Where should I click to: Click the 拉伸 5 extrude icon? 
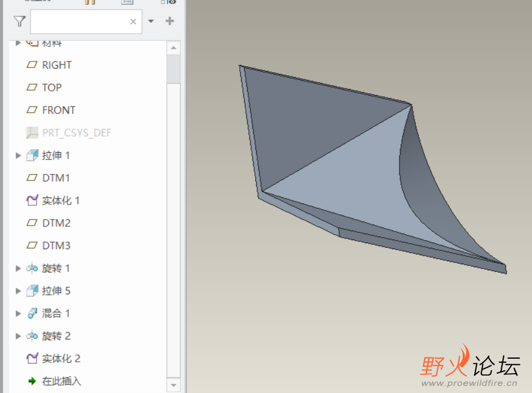point(32,291)
